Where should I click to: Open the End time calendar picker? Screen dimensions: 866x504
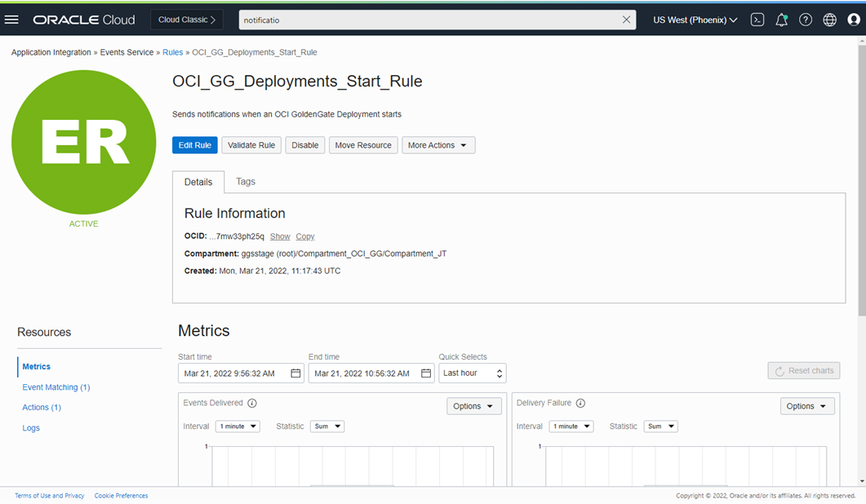(426, 374)
